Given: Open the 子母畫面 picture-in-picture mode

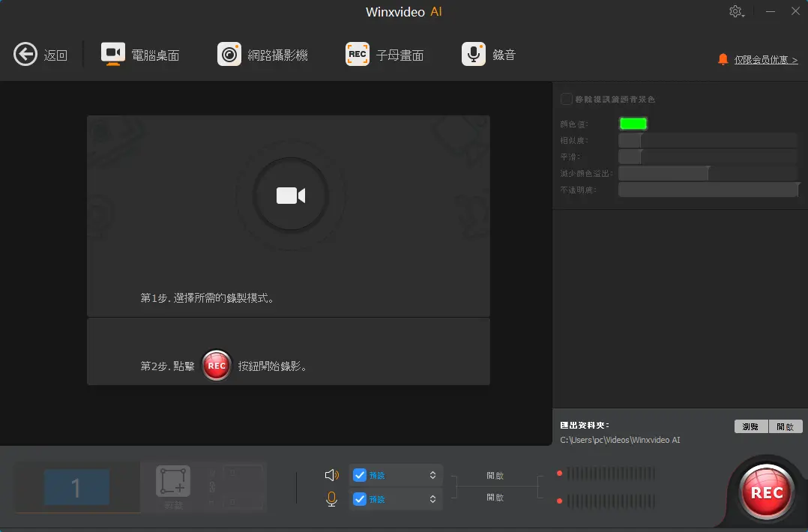Looking at the screenshot, I should tap(385, 53).
